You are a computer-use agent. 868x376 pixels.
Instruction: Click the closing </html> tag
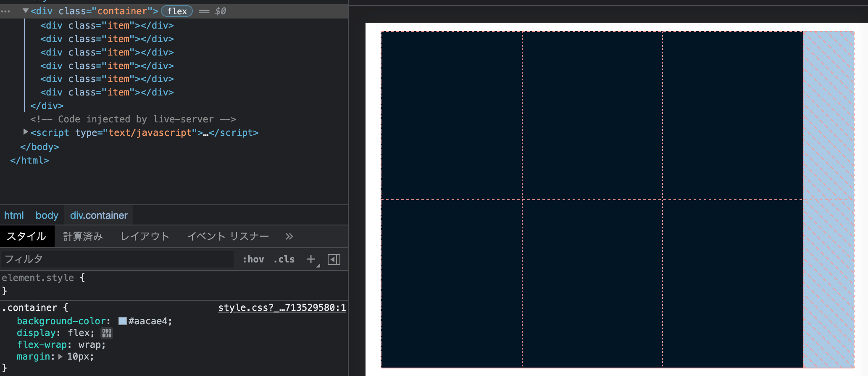29,161
